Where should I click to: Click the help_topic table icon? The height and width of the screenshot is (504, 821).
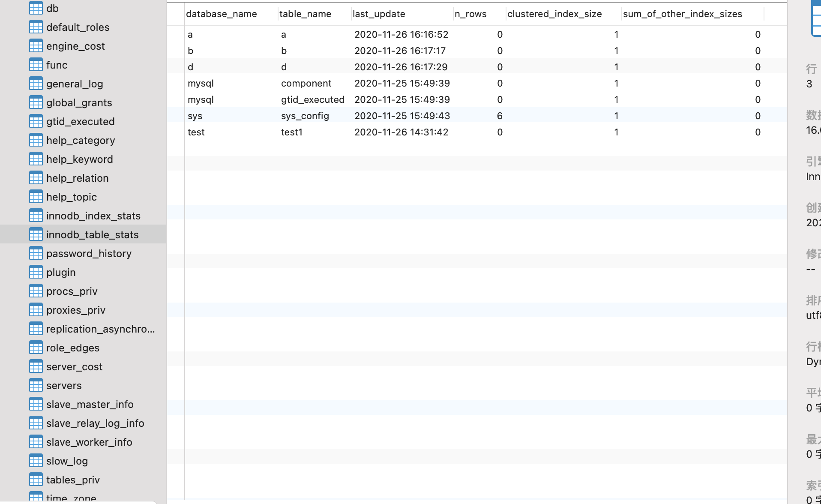[36, 197]
